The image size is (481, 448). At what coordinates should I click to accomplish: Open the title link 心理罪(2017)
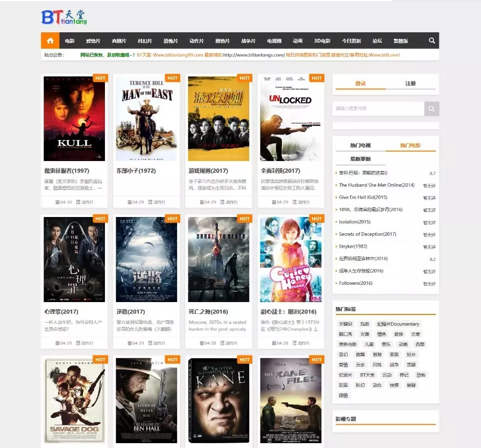61,312
